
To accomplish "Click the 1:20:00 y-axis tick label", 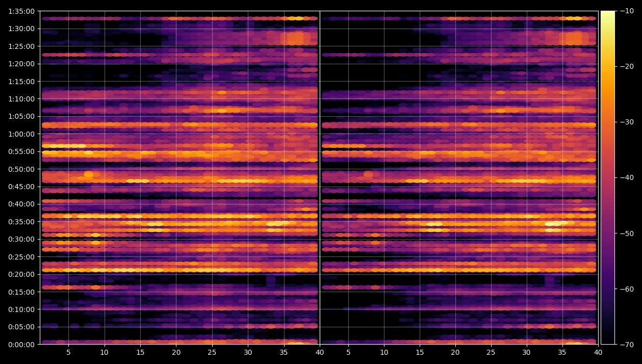I will point(21,64).
